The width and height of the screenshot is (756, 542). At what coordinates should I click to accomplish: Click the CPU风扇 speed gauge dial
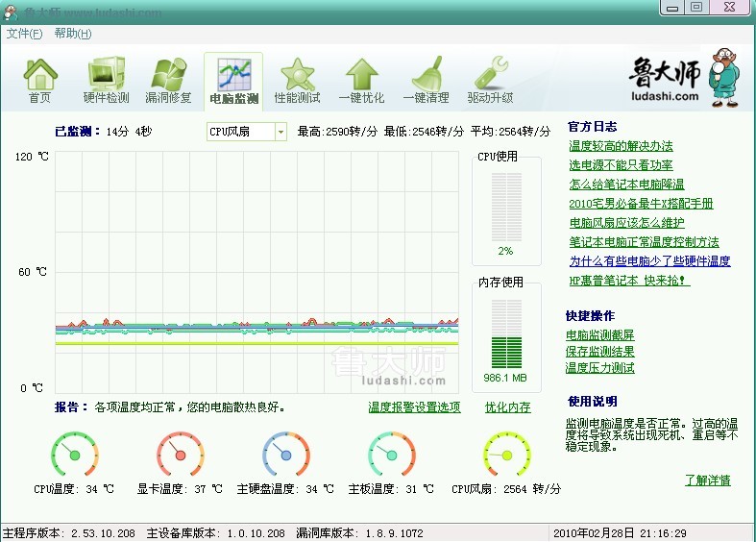coord(507,455)
